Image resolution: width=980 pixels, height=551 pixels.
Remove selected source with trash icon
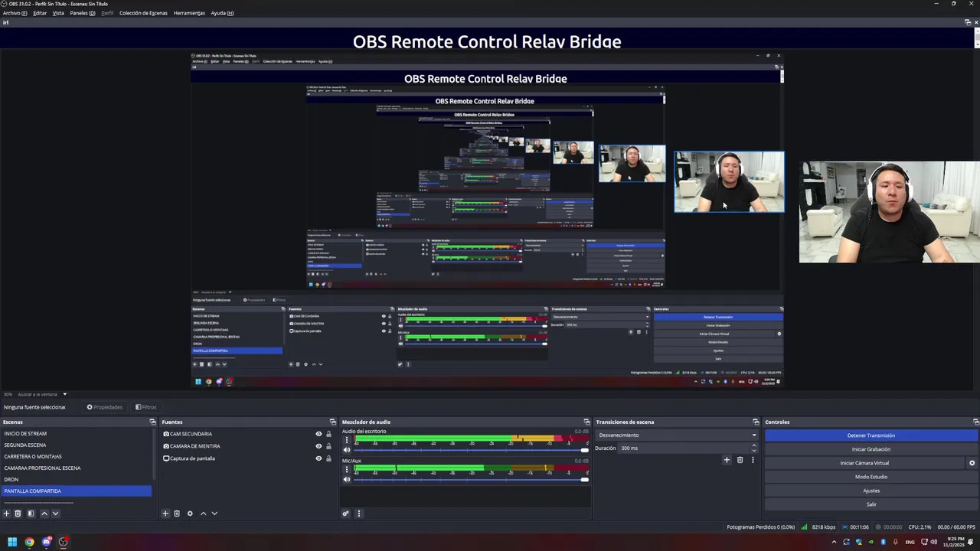[x=177, y=514]
